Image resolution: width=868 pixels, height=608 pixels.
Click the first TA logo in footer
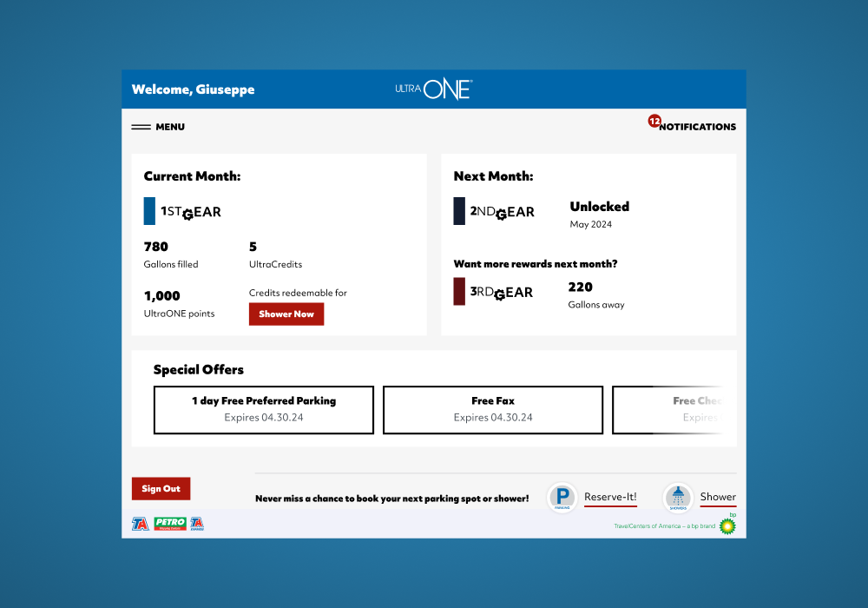(141, 523)
